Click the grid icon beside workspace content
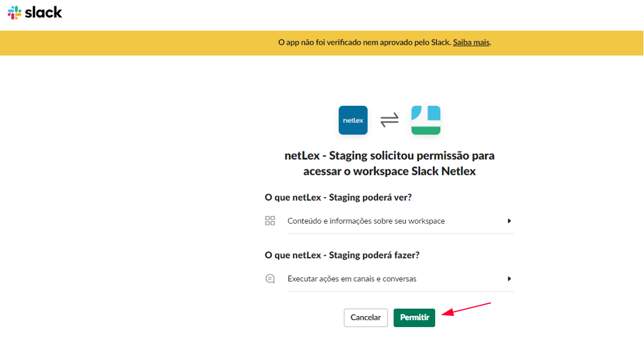Viewport: 644px width, 357px height. click(270, 221)
